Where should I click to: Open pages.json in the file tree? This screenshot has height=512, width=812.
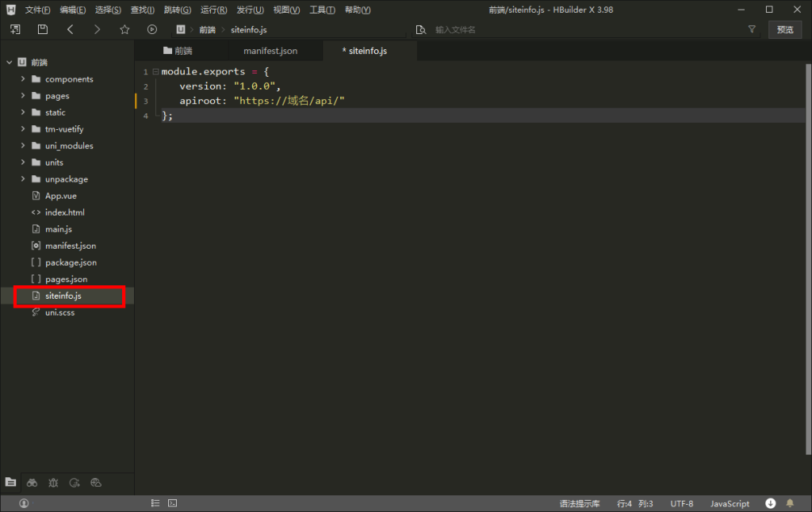pos(67,279)
